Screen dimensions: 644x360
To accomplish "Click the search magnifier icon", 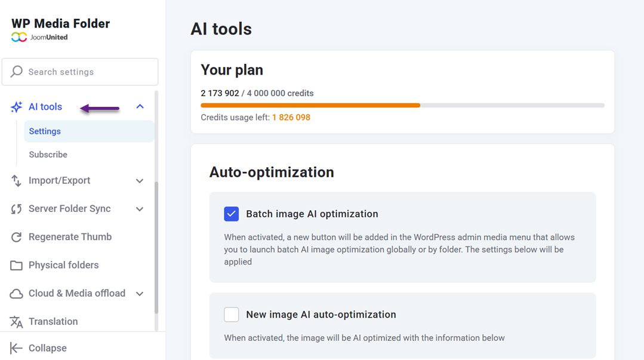I will tap(17, 72).
